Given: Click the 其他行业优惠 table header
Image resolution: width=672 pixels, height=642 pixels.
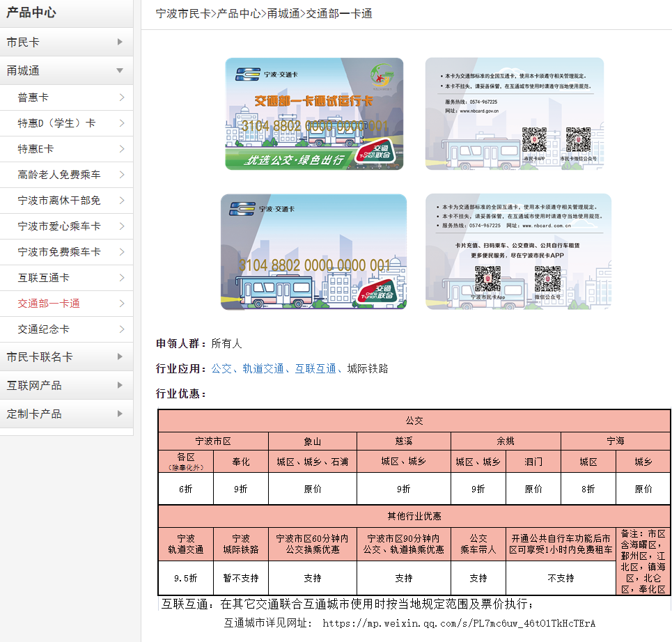Looking at the screenshot, I should pos(414,516).
